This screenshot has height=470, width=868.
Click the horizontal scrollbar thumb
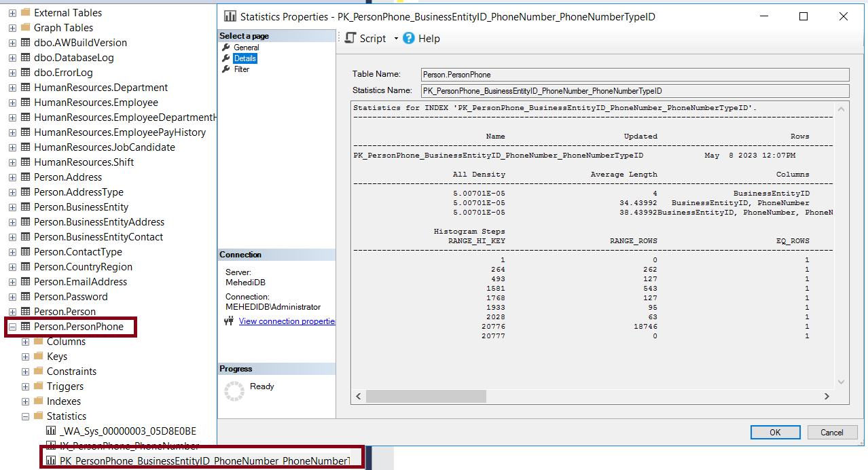tap(426, 396)
